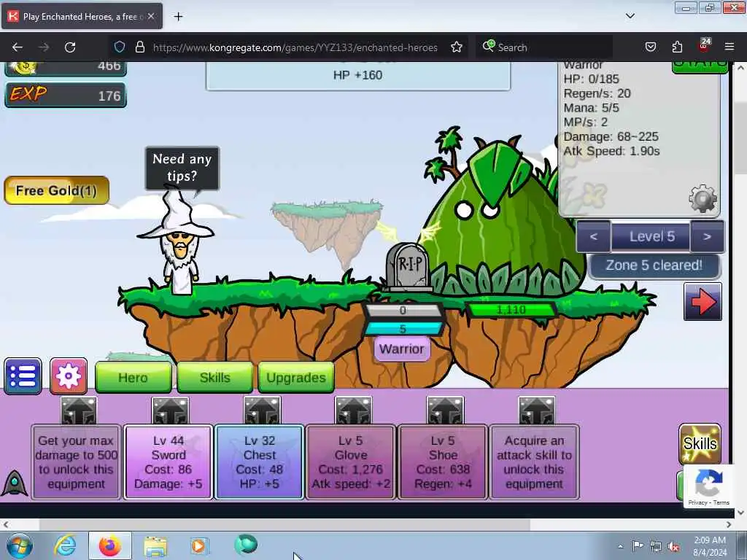Click the monster's green health bar
Viewport: 747px width, 560px height.
[x=511, y=310]
